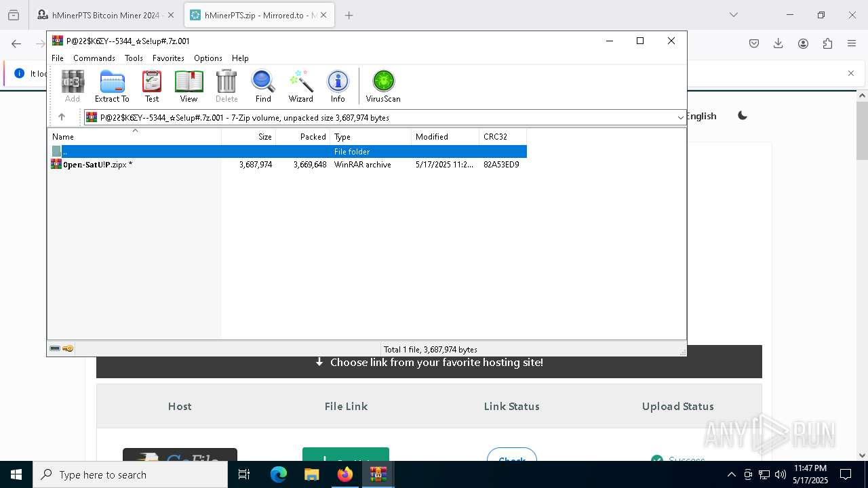Click the 82A53ED9 CRC32 value
Screen dimensions: 868x488
(501, 165)
